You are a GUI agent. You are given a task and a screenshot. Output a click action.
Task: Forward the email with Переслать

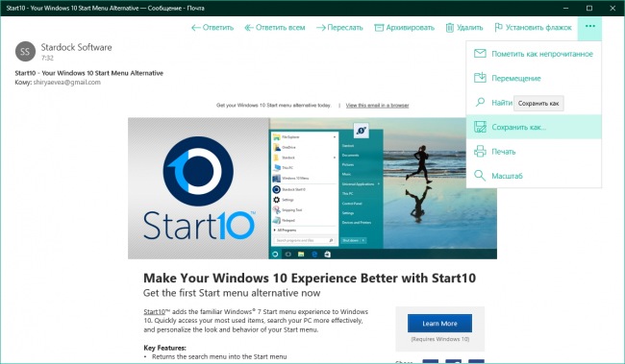pos(339,28)
